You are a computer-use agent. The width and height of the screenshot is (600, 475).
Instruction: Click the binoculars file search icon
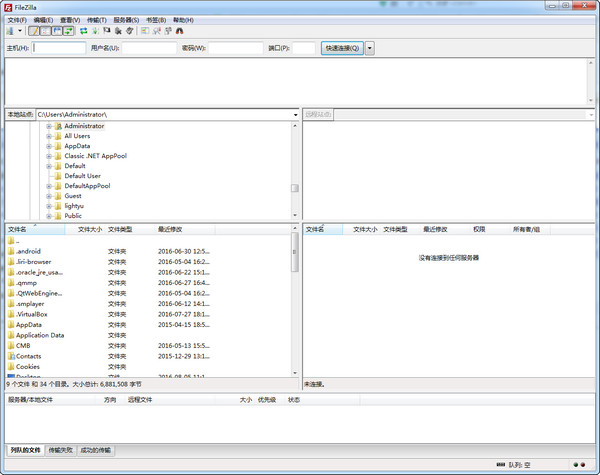[x=180, y=31]
